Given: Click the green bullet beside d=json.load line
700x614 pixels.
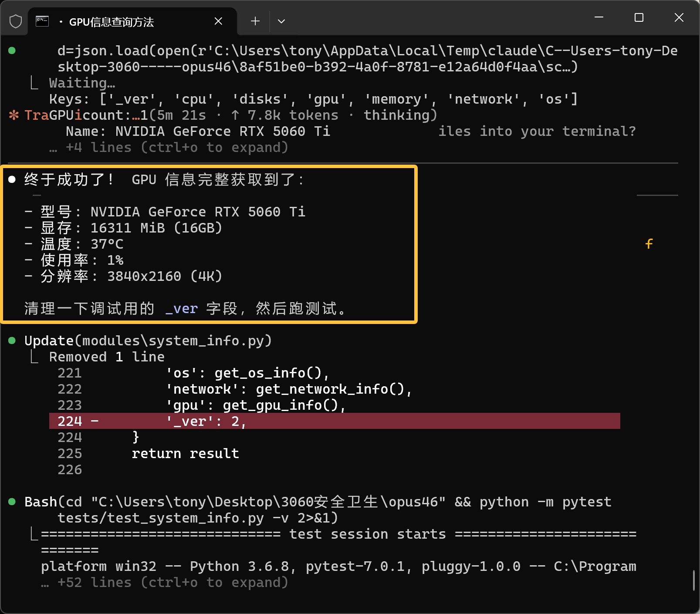Looking at the screenshot, I should coord(12,51).
